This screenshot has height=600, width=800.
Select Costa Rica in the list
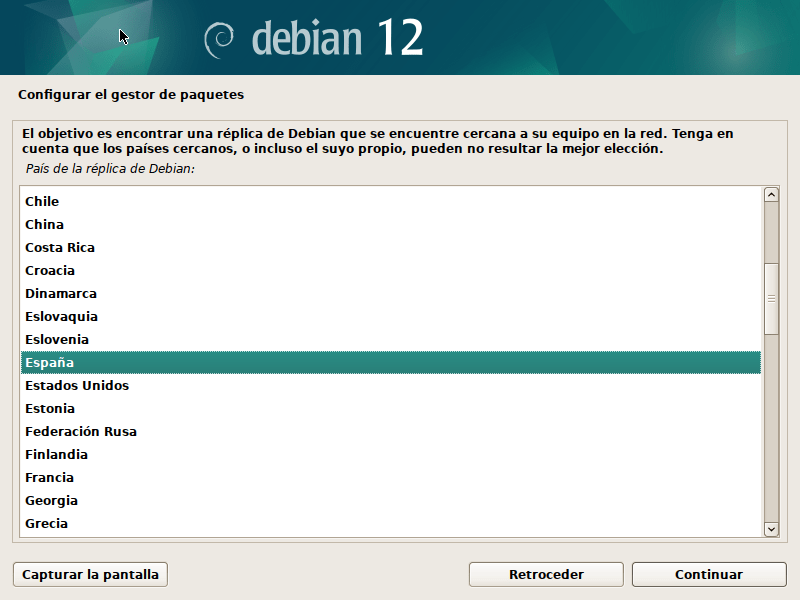[x=391, y=247]
